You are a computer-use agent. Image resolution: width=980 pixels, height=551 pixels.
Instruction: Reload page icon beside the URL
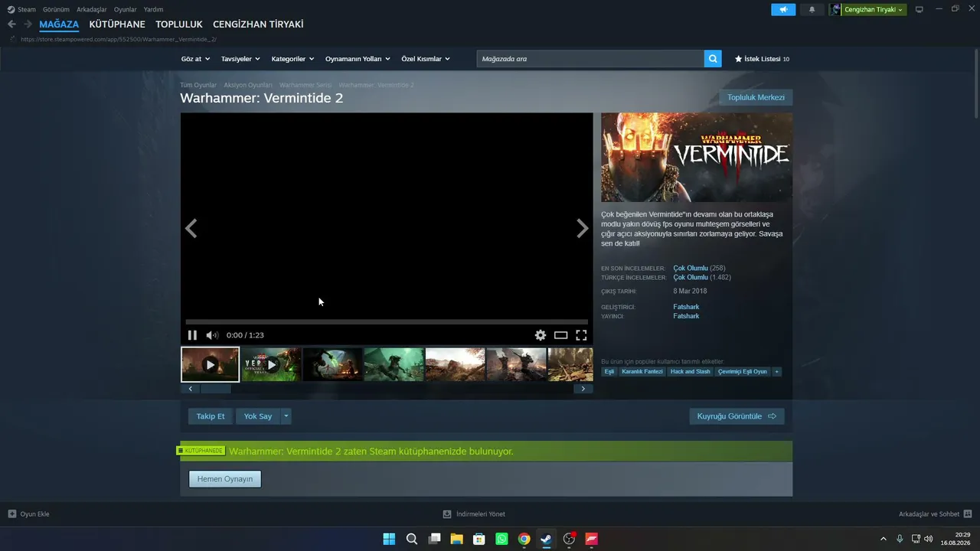coord(12,39)
